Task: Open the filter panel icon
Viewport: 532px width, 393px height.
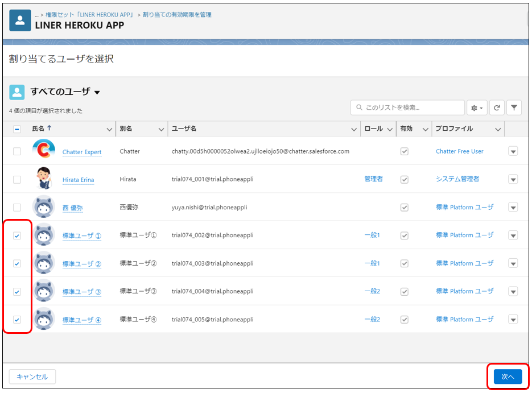Action: pos(514,108)
